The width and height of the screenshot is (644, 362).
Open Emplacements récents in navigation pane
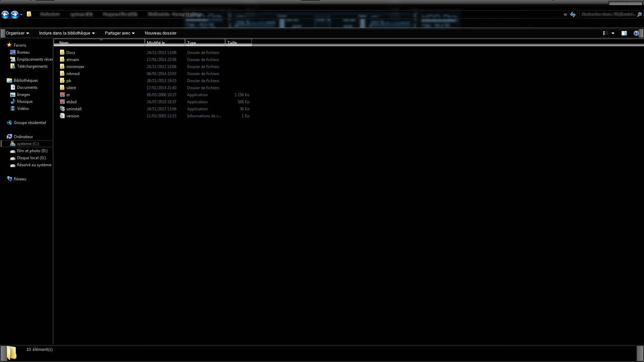(35, 59)
